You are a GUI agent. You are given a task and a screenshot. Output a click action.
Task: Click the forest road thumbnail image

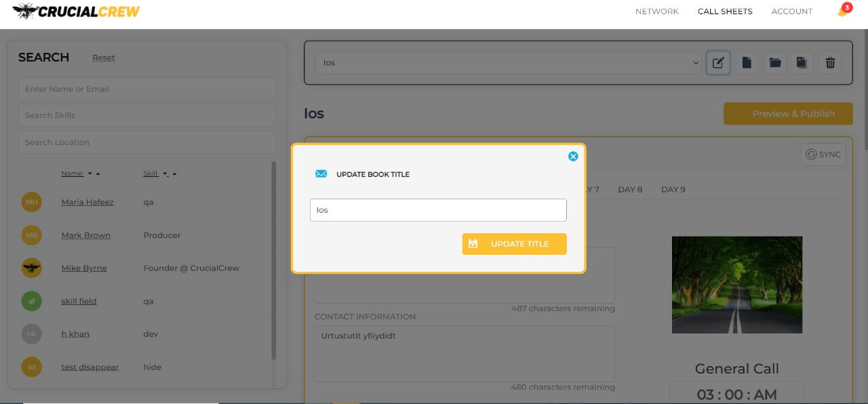click(x=736, y=285)
